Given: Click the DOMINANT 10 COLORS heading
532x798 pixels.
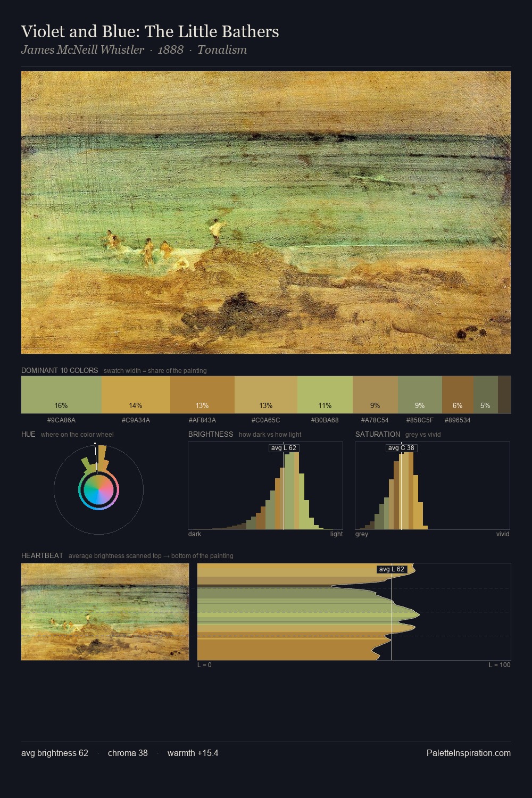Looking at the screenshot, I should tap(60, 370).
